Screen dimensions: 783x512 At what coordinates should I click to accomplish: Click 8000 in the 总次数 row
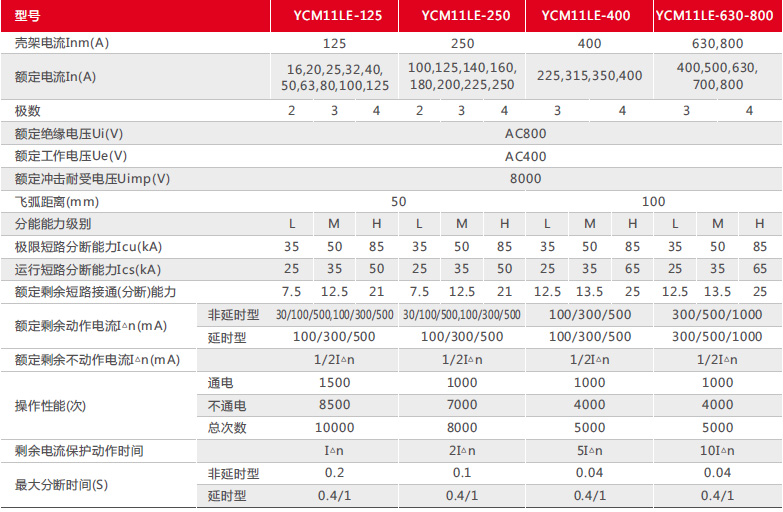click(x=462, y=428)
